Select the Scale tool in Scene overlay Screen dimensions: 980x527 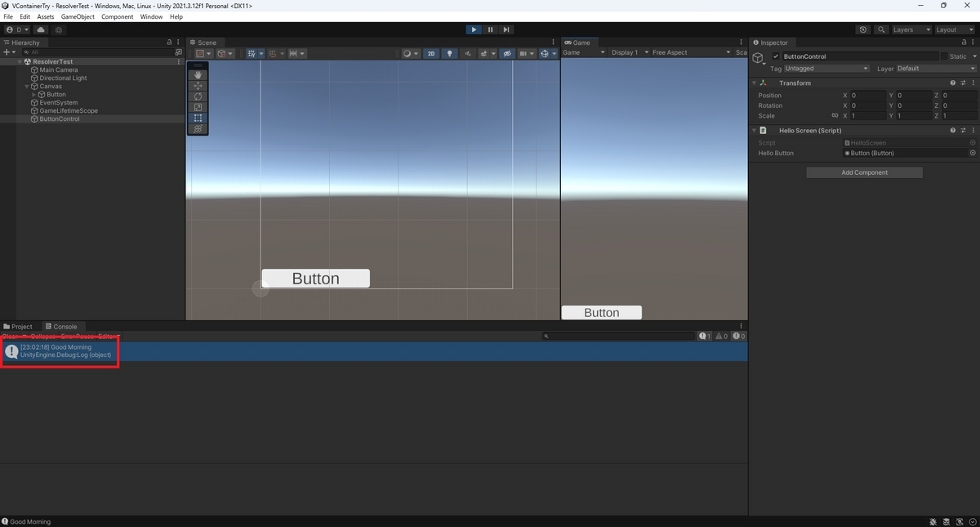tap(198, 107)
